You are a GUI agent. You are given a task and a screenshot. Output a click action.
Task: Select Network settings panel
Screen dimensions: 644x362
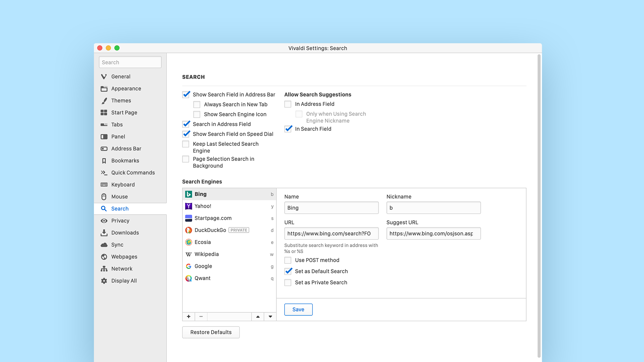(x=122, y=269)
